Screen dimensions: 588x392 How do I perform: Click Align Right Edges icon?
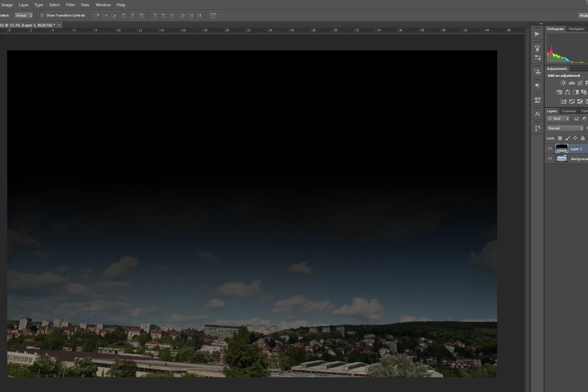pos(141,15)
